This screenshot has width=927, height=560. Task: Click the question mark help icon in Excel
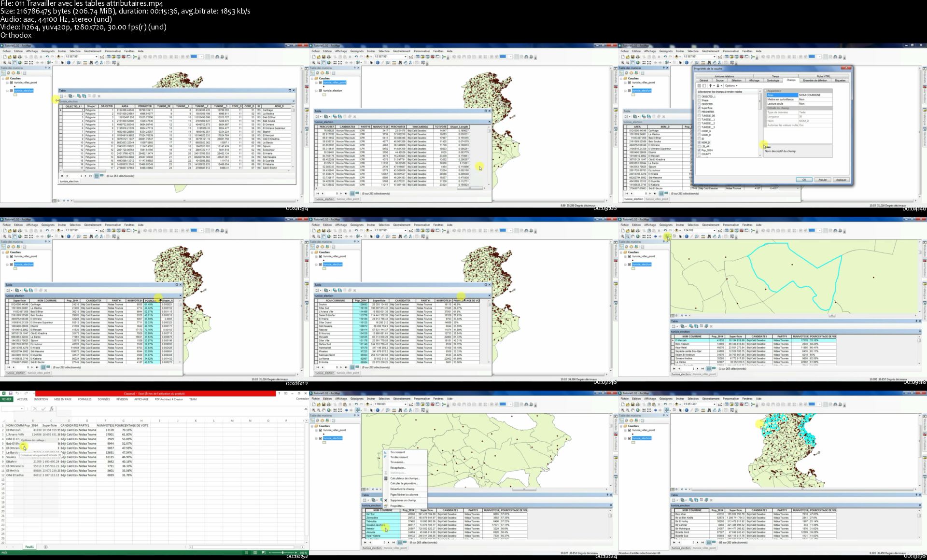coord(279,393)
